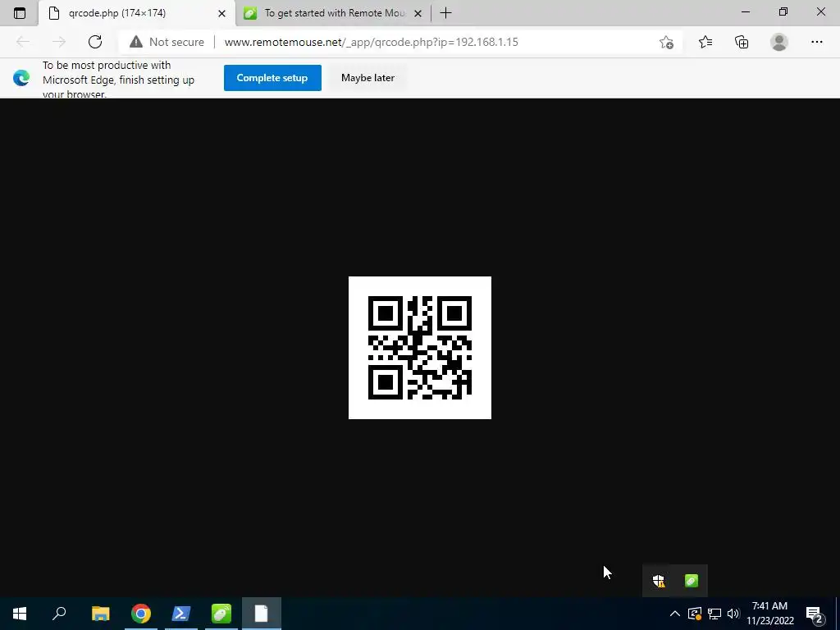This screenshot has height=630, width=840.
Task: Dismiss setup with Maybe later
Action: pyautogui.click(x=367, y=78)
